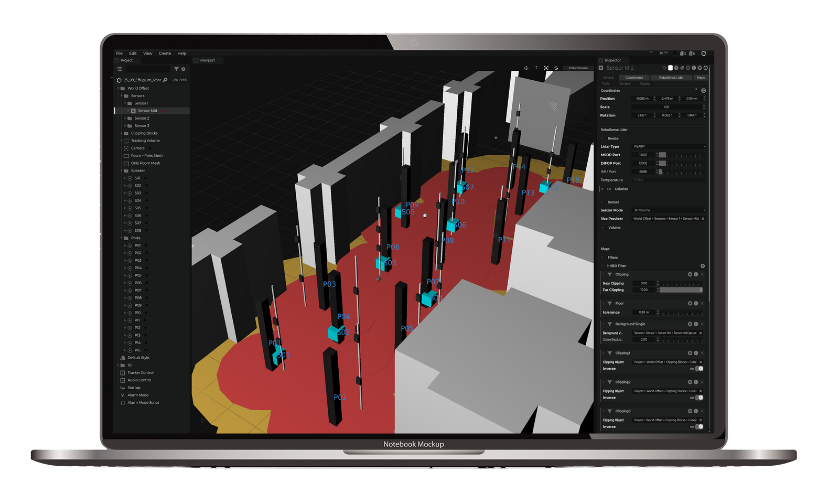Open the Sensor Mode dropdown

click(x=668, y=210)
